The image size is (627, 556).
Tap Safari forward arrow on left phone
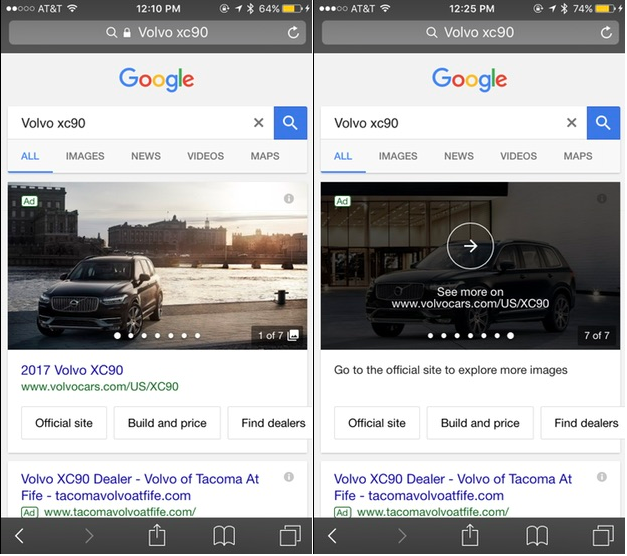pyautogui.click(x=89, y=536)
